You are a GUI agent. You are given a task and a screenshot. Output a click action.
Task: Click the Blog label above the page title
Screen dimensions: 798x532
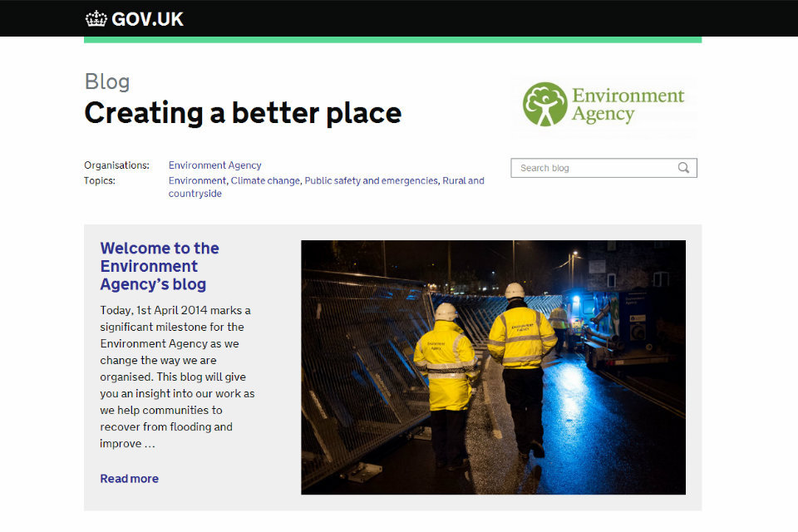(x=106, y=81)
